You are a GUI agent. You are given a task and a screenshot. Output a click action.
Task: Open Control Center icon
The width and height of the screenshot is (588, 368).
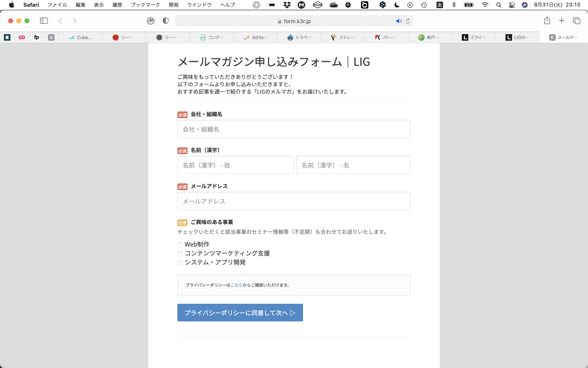coord(512,5)
